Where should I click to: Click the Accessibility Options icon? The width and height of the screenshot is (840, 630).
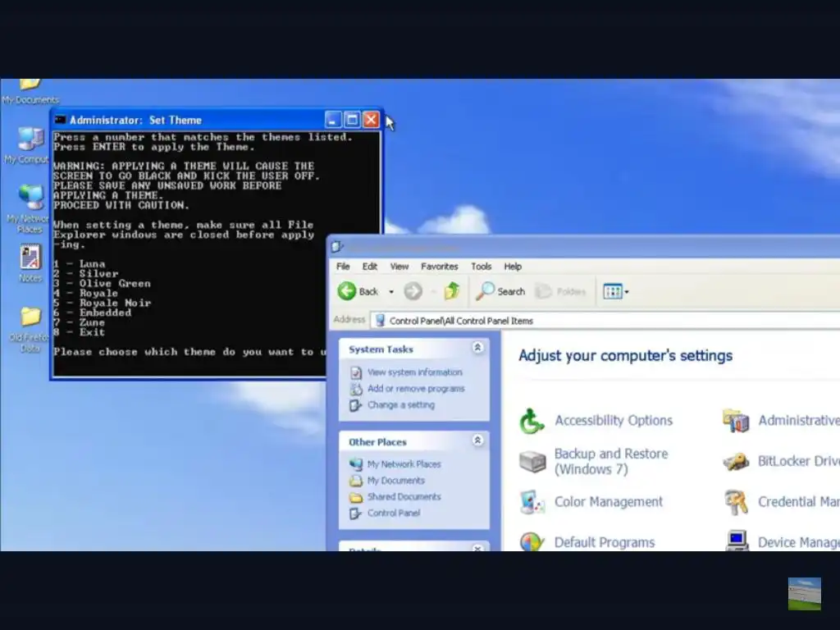(532, 421)
